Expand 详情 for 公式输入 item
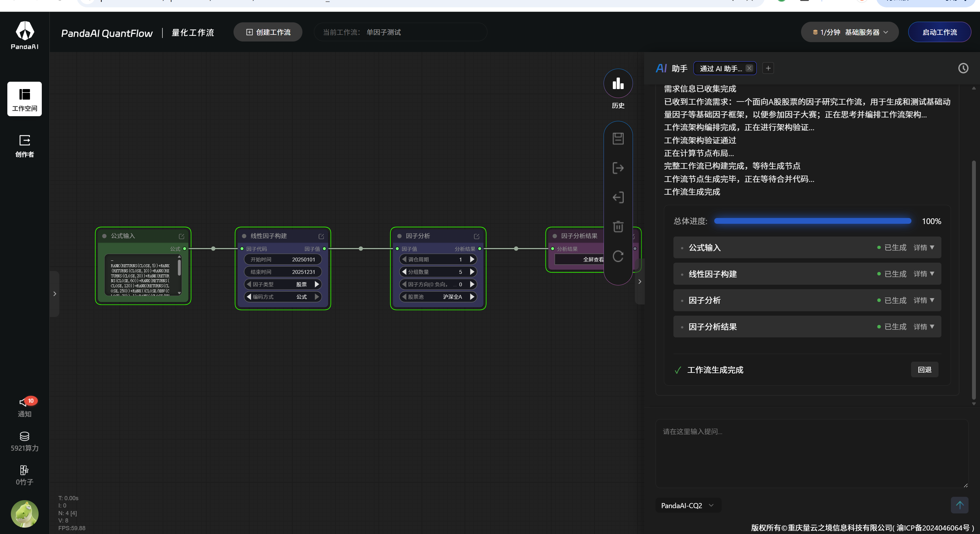 (923, 247)
